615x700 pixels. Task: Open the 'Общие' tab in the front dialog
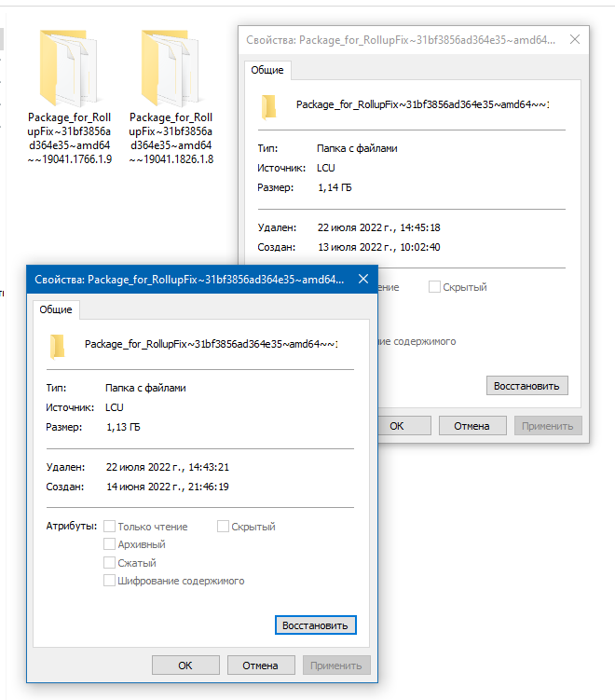(56, 309)
